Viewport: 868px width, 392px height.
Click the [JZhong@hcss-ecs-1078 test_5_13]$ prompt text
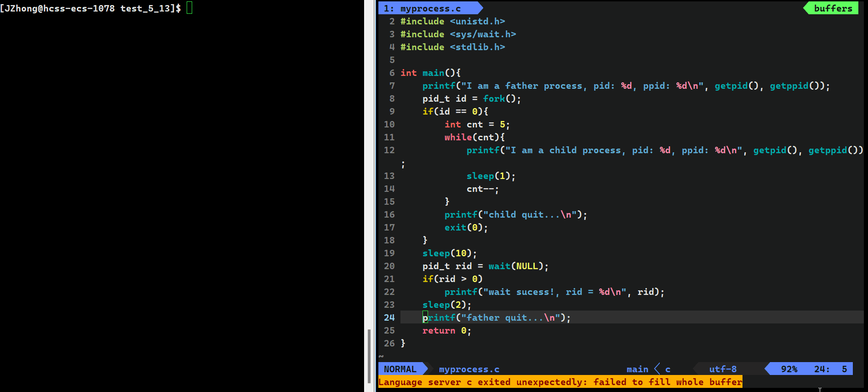[91, 8]
